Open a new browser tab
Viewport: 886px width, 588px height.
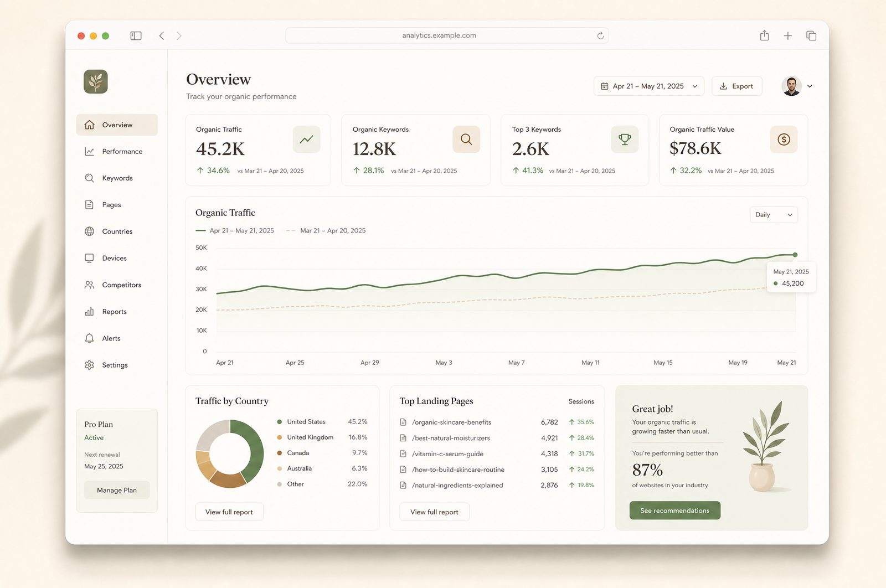(x=787, y=35)
